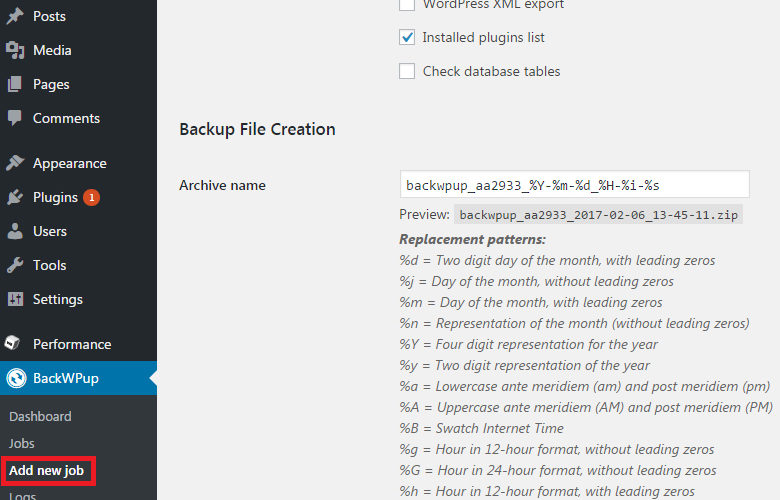Click the Settings sliders icon

coord(15,299)
